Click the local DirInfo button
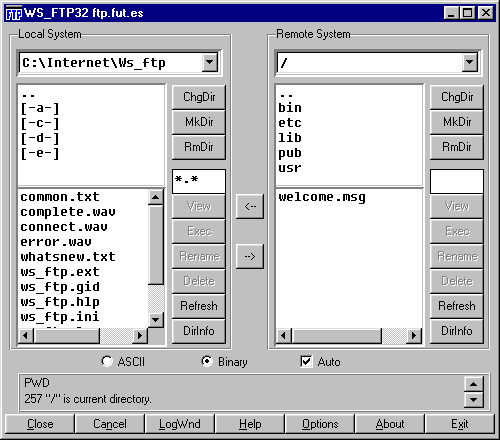500x440 pixels. coord(199,331)
